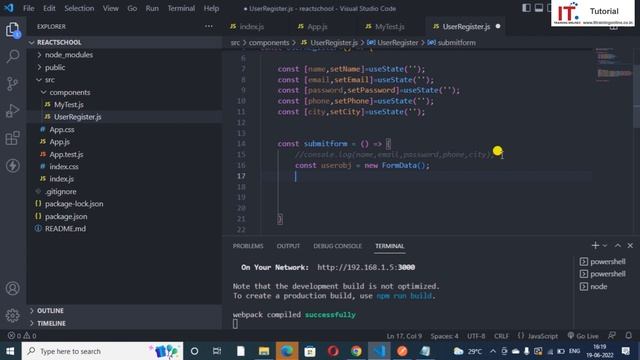Viewport: 640px width, 360px height.
Task: Click components in the breadcrumb path
Action: 269,42
